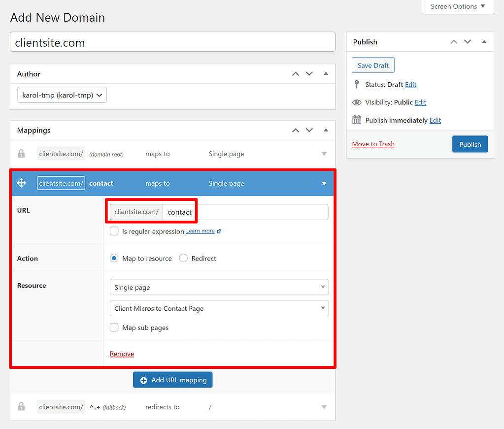Click the visibility eye icon in the Publish box
Image resolution: width=504 pixels, height=429 pixels.
tap(357, 102)
